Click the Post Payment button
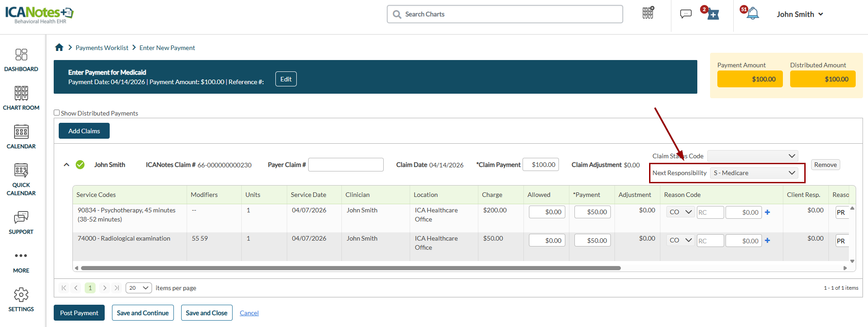Viewport: 868px width, 327px height. pos(79,313)
